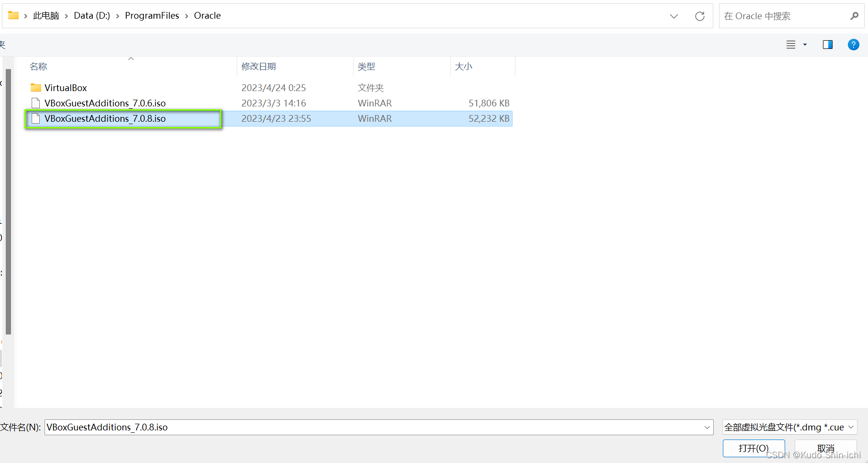Image resolution: width=868 pixels, height=463 pixels.
Task: Click WinRAR type in 7.0.6 row
Action: [375, 103]
